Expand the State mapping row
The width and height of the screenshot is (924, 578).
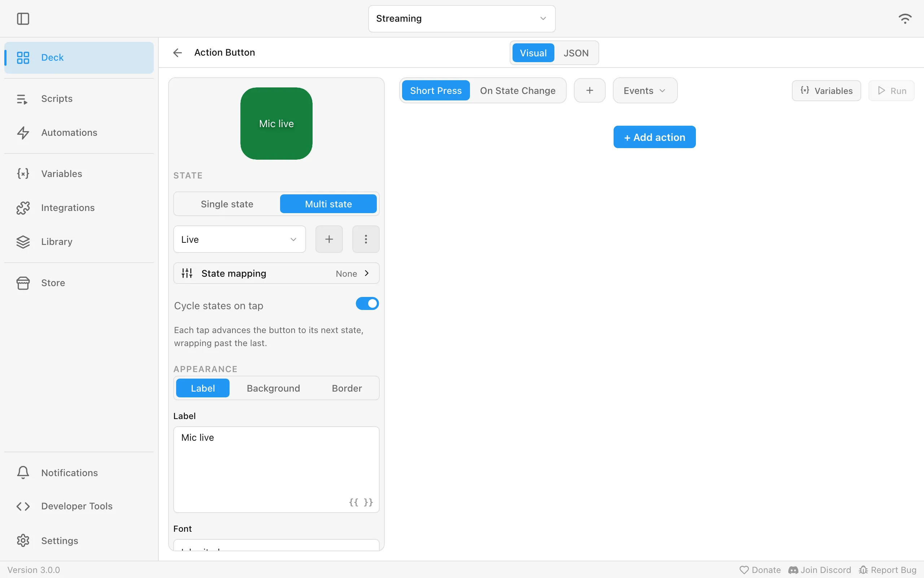pyautogui.click(x=276, y=273)
